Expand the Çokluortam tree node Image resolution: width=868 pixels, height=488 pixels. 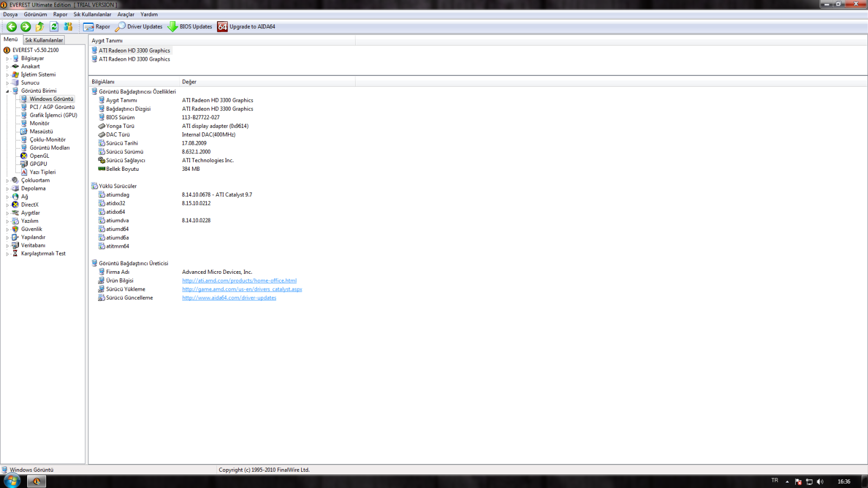pyautogui.click(x=8, y=181)
